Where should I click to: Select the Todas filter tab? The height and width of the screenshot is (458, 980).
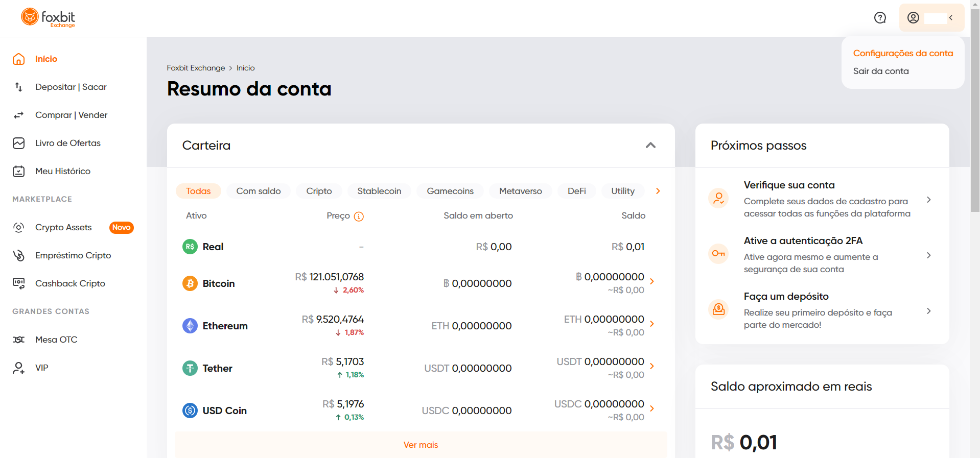[198, 191]
